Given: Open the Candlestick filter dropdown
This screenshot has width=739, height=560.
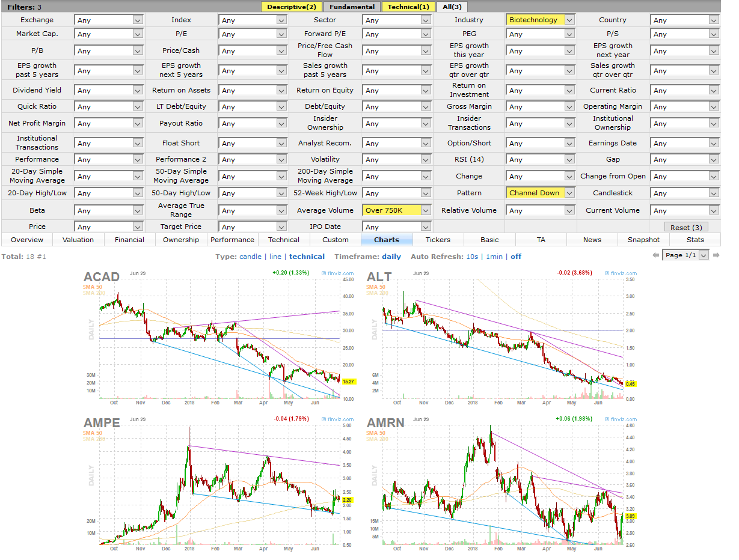Looking at the screenshot, I should click(x=684, y=193).
